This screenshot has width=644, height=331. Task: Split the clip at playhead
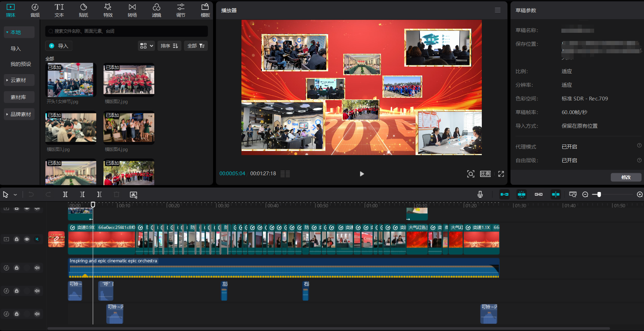[x=65, y=194]
